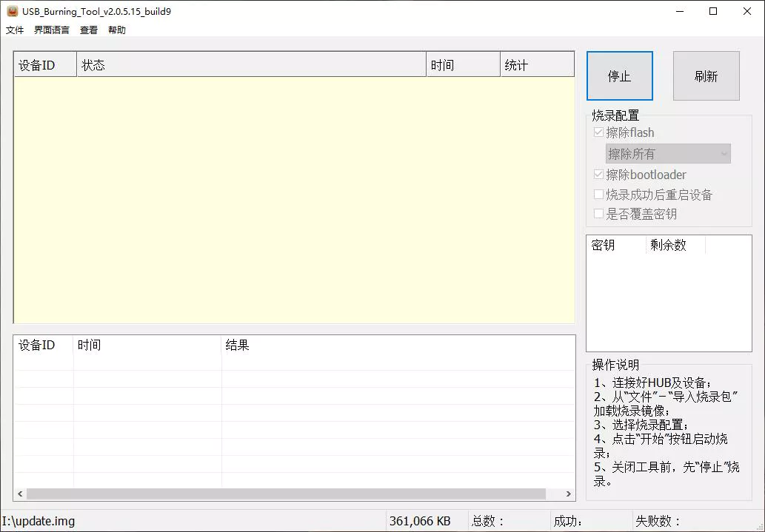Click the 统计 column header
This screenshot has width=765, height=532.
point(537,65)
